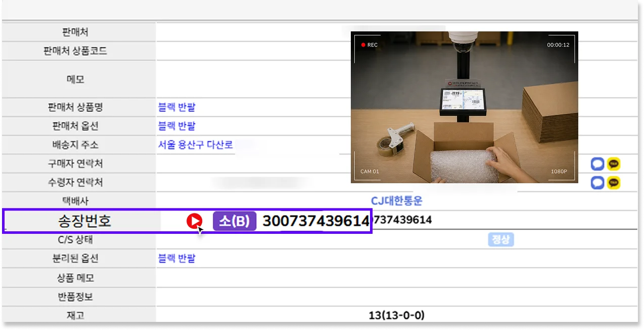
Task: Click stock value 13(13-0-0)
Action: (x=397, y=315)
